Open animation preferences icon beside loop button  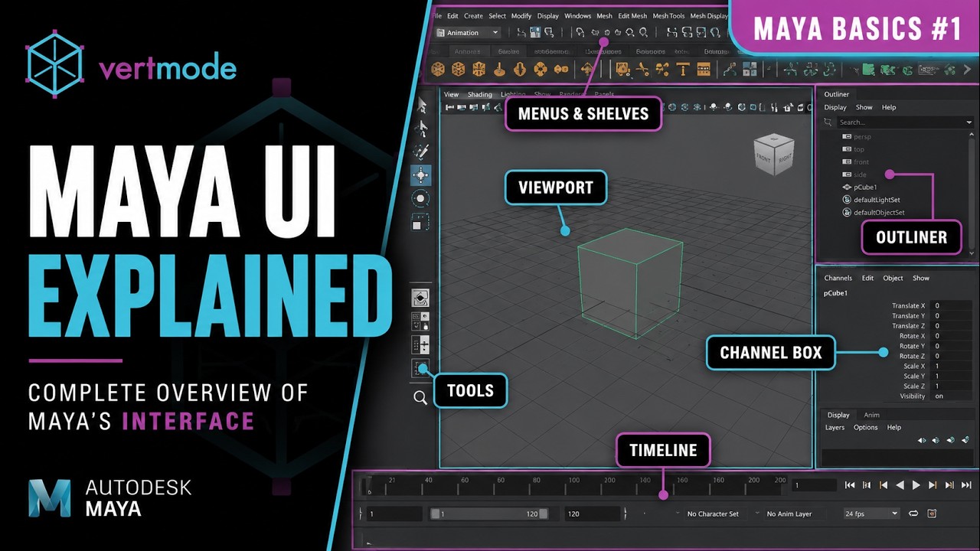click(x=932, y=514)
